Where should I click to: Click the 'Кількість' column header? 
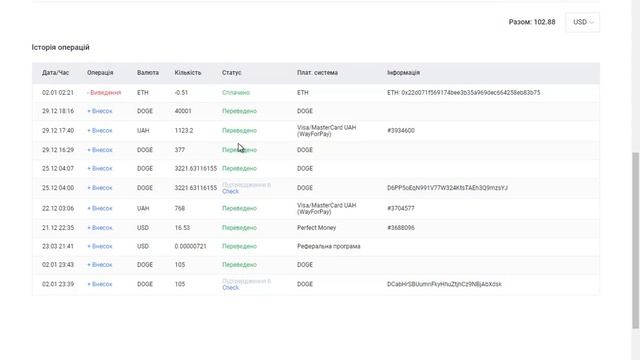(x=188, y=73)
